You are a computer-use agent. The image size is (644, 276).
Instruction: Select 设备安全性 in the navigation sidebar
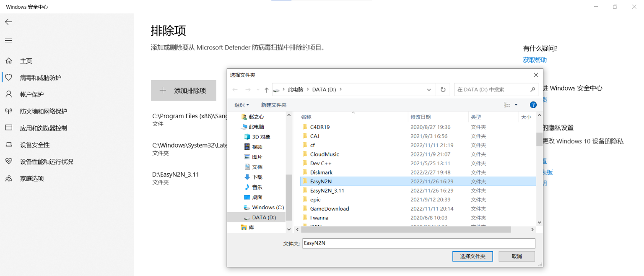[9, 144]
